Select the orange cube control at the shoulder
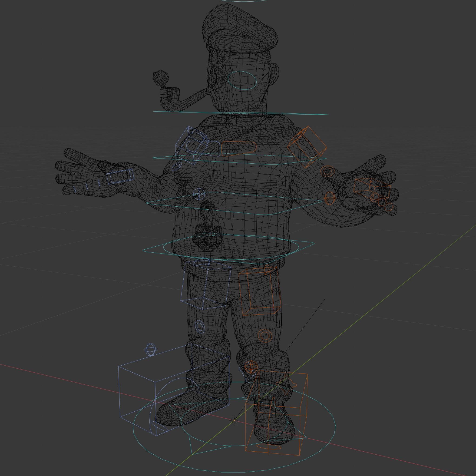This screenshot has width=476, height=476. point(307,147)
